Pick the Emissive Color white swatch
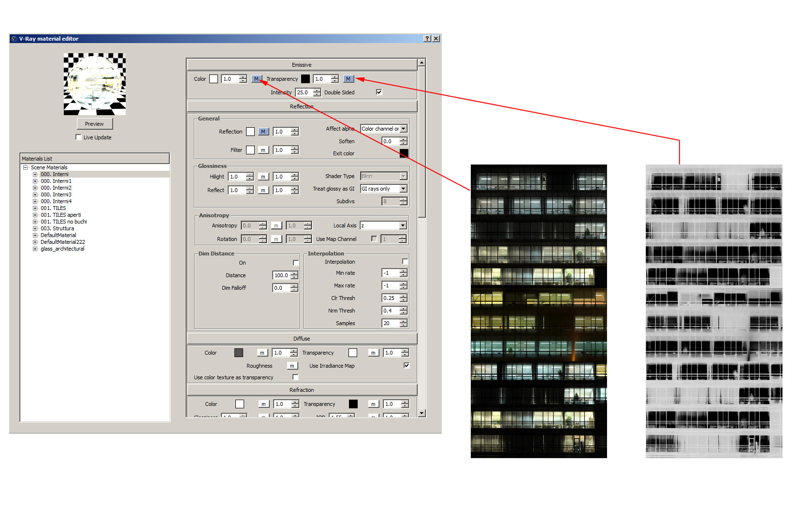 click(214, 79)
